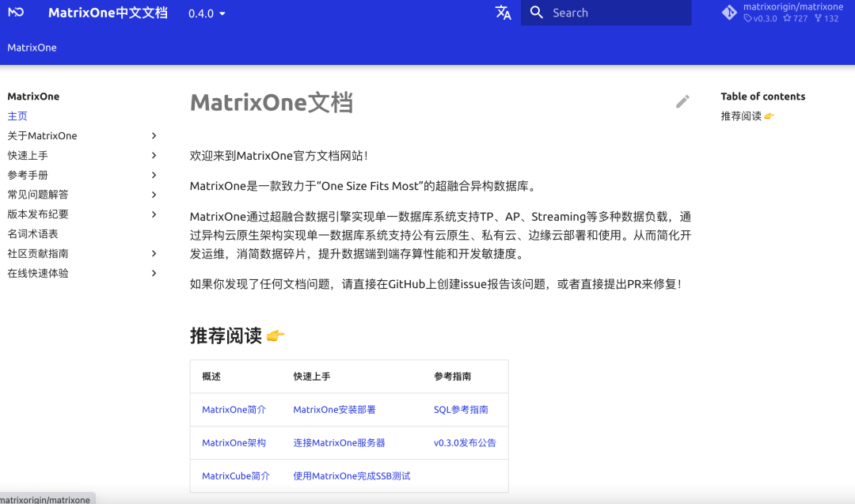Expand the 版本发布纪要 sidebar section
Image resolution: width=855 pixels, height=504 pixels.
click(x=154, y=214)
